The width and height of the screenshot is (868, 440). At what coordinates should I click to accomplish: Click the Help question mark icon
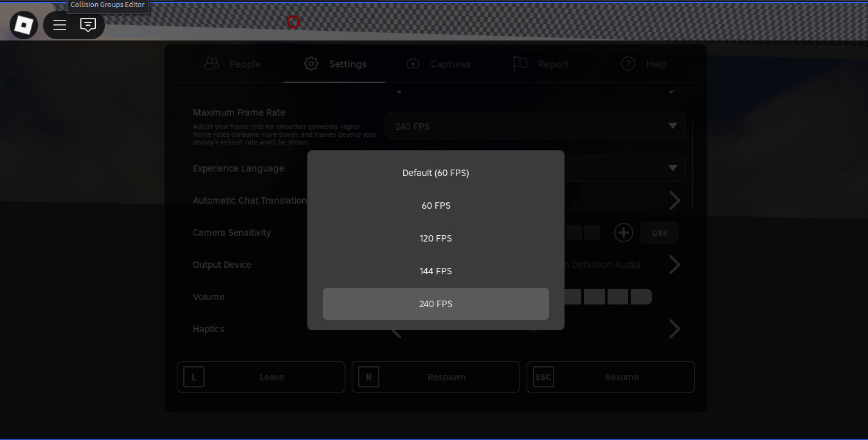[628, 64]
